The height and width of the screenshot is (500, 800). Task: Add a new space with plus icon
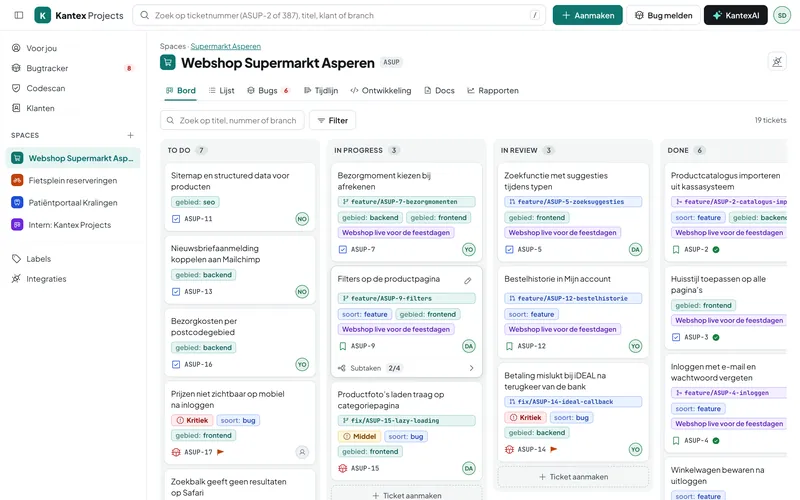point(131,135)
